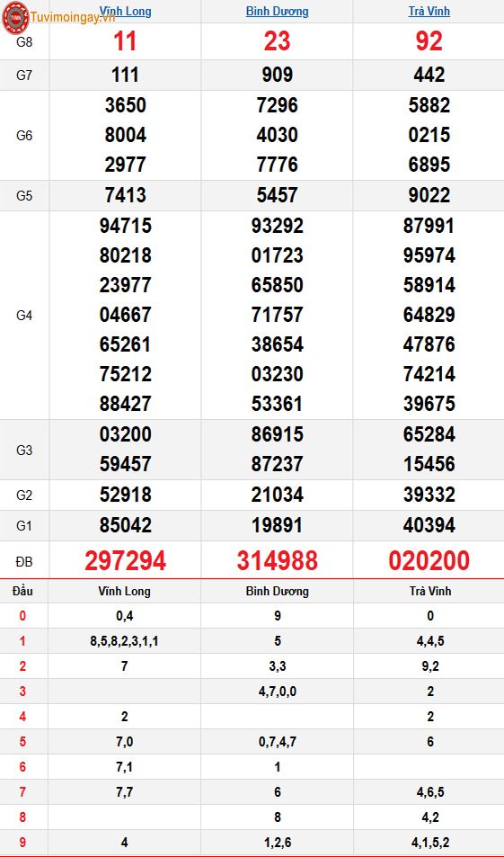Click the Đầu column header

click(x=23, y=591)
